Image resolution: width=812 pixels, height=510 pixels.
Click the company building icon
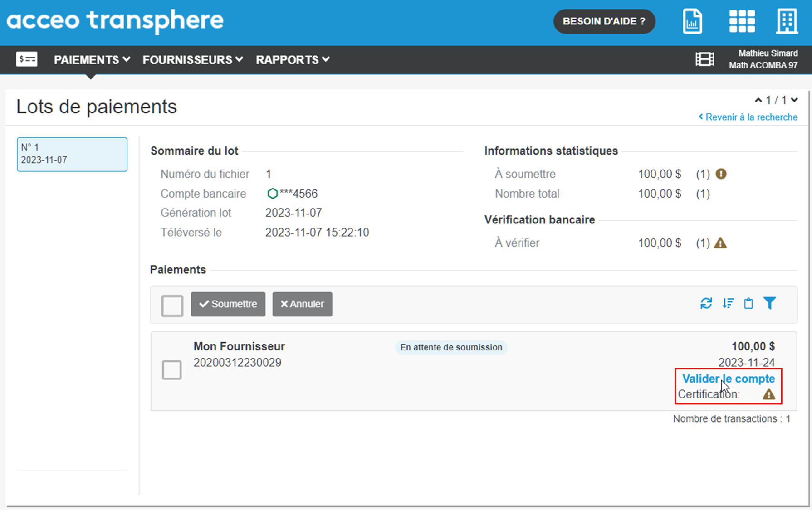[787, 21]
